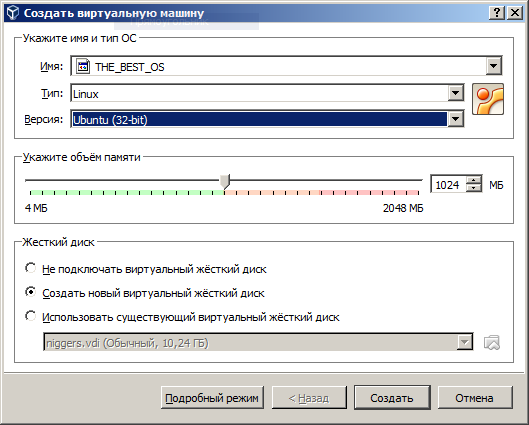Click the Отмена button
Image resolution: width=529 pixels, height=425 pixels.
click(x=475, y=398)
